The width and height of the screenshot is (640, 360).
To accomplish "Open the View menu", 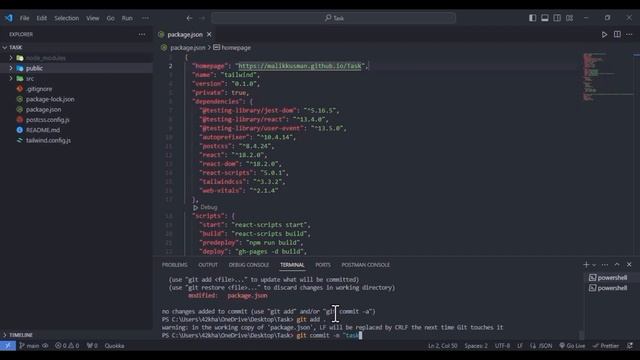I will [x=93, y=18].
